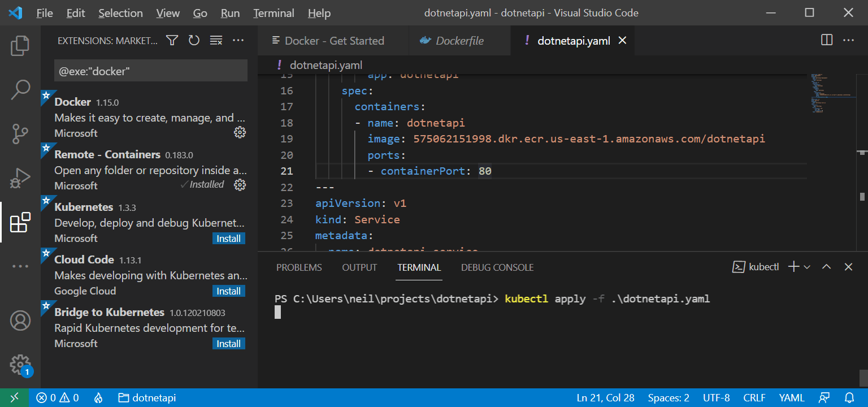Select YAML language mode in status bar

[x=791, y=398]
